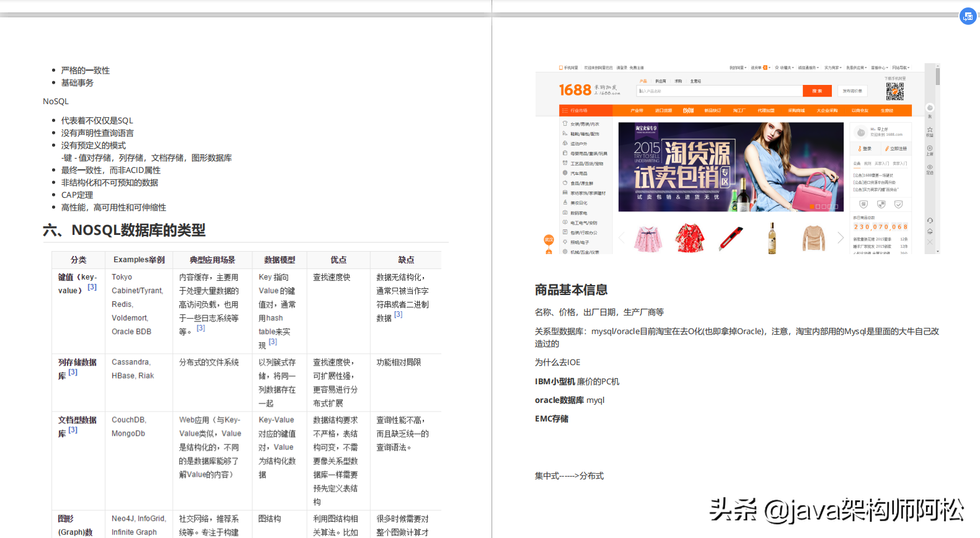The width and height of the screenshot is (980, 538).
Task: Click the 1688 product search input field
Action: tap(720, 91)
